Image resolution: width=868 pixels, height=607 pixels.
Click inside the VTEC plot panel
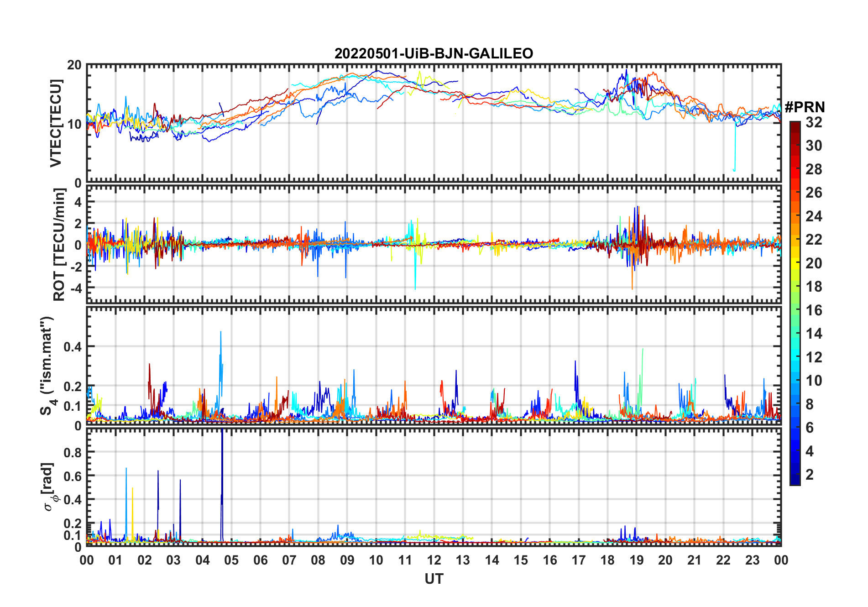434,123
